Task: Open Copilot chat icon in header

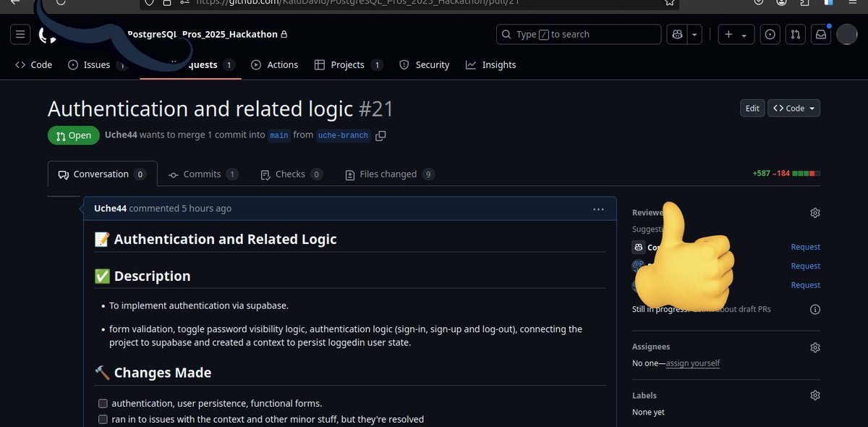Action: click(676, 34)
